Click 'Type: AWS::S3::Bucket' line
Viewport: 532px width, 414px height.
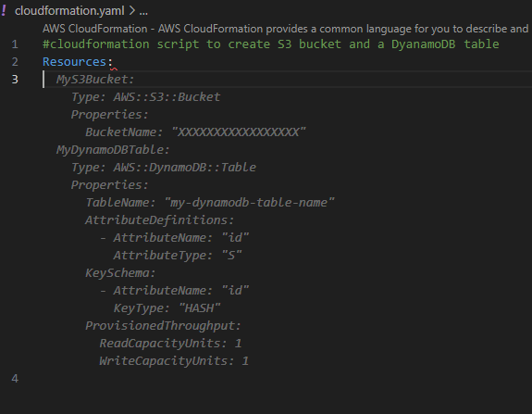click(x=145, y=97)
